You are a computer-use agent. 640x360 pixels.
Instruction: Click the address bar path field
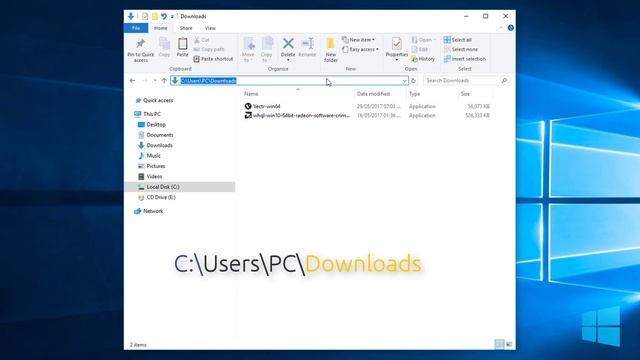[289, 81]
